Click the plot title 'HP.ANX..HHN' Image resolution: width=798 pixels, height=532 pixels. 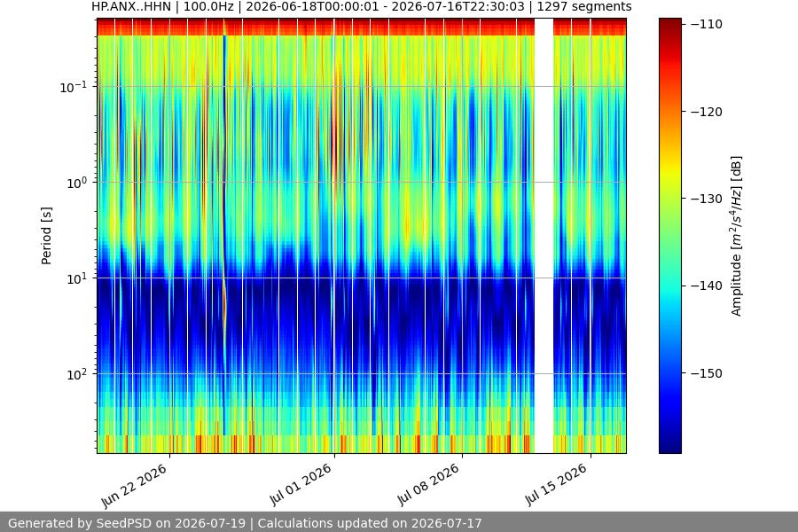[x=131, y=7]
